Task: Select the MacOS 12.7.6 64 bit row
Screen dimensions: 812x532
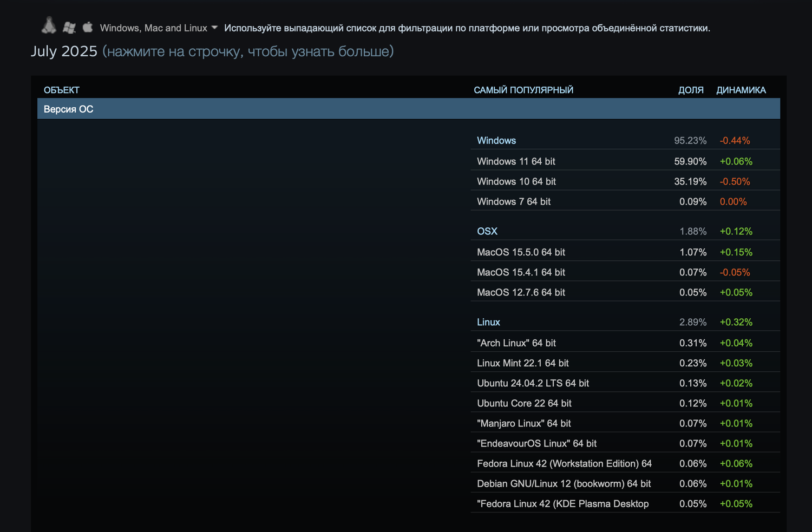Action: 625,292
